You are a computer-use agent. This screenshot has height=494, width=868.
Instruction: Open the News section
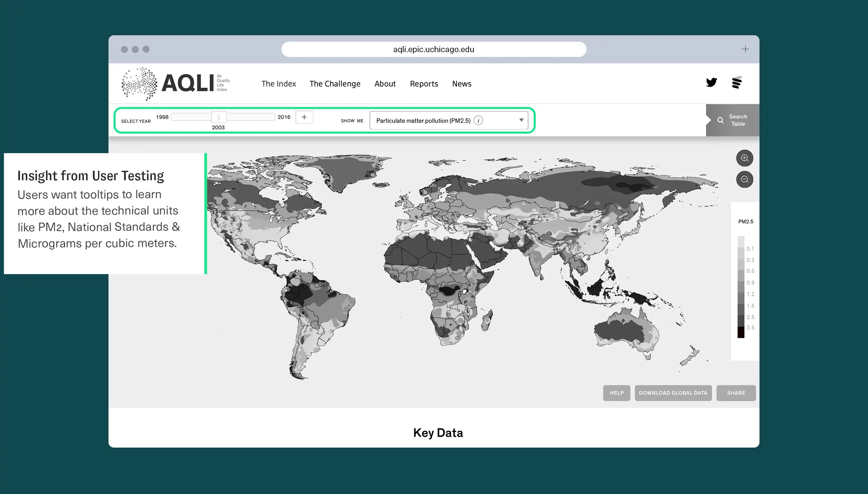click(x=462, y=84)
